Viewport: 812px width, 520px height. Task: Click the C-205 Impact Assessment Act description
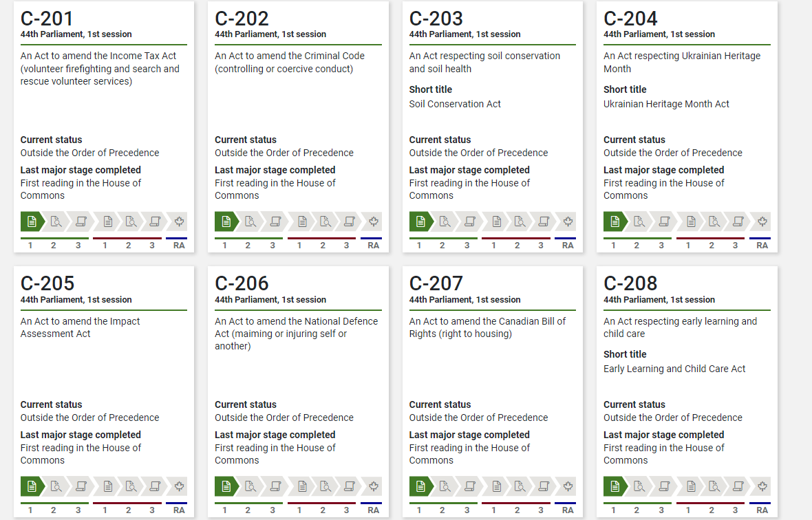[81, 327]
